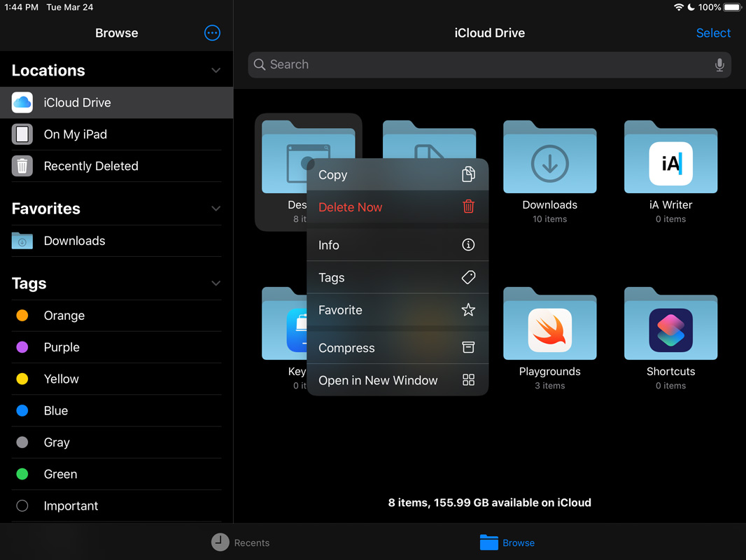This screenshot has width=746, height=560.
Task: Open Recently Deleted location
Action: (91, 166)
